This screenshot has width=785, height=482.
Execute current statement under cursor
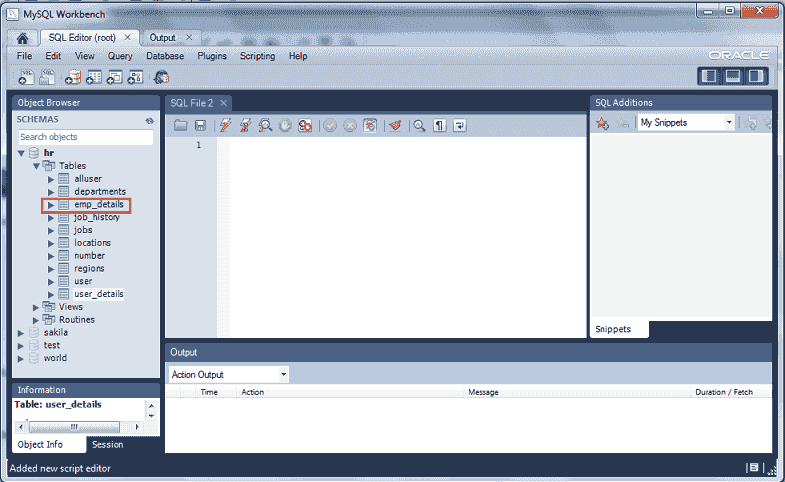coord(245,125)
